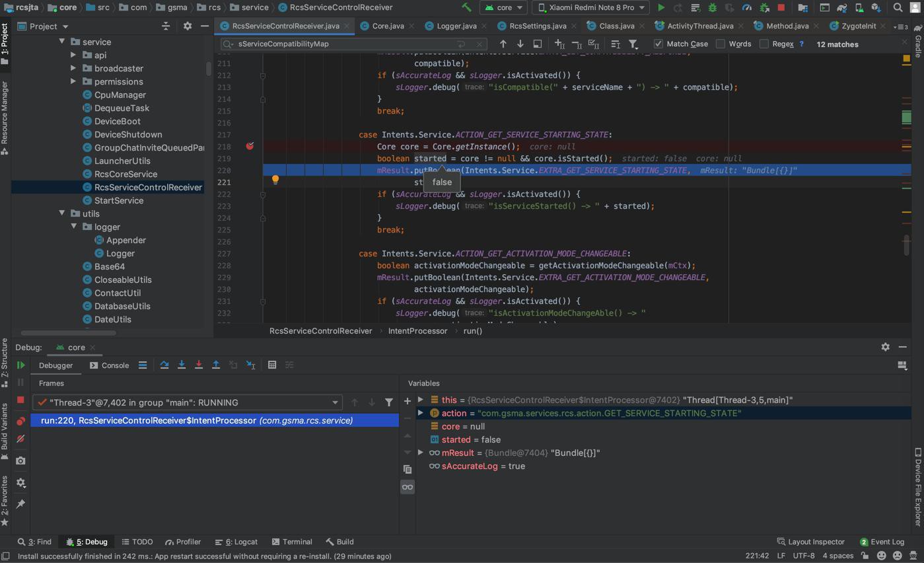Click the Step Over icon
Screen dimensions: 924x563
(x=164, y=365)
